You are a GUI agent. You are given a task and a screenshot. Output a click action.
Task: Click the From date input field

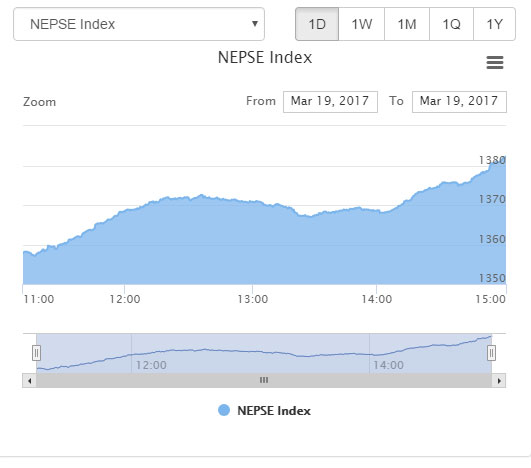pyautogui.click(x=330, y=102)
